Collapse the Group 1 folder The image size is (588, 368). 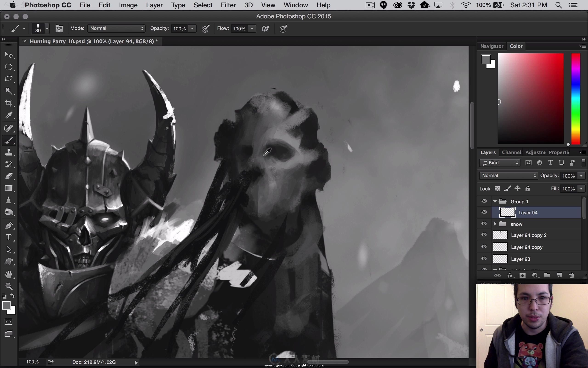pyautogui.click(x=495, y=201)
